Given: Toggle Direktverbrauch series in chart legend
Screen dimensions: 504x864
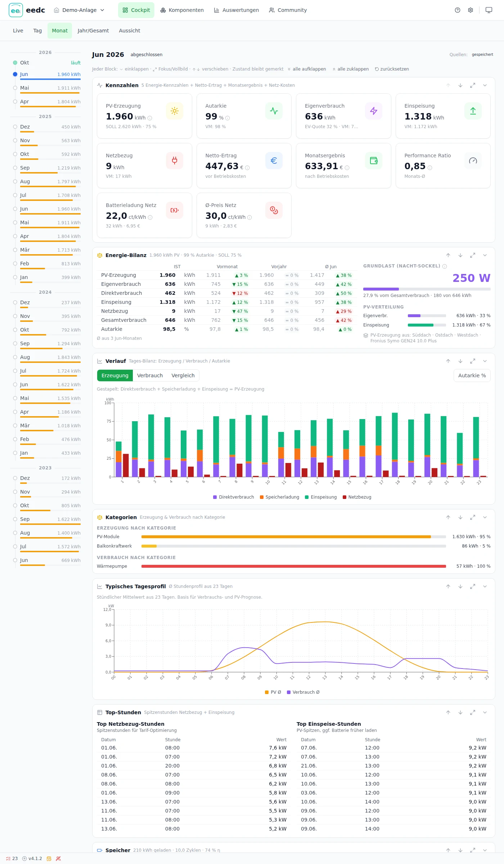Looking at the screenshot, I should (x=234, y=497).
